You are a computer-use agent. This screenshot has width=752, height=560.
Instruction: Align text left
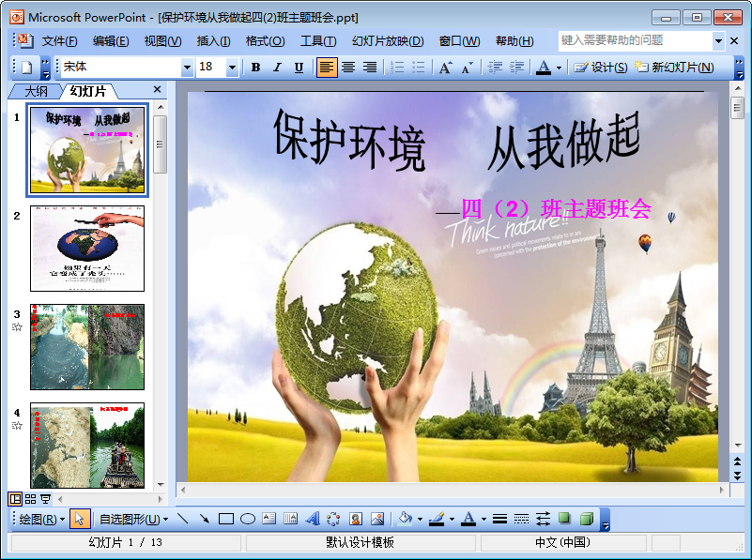(327, 68)
